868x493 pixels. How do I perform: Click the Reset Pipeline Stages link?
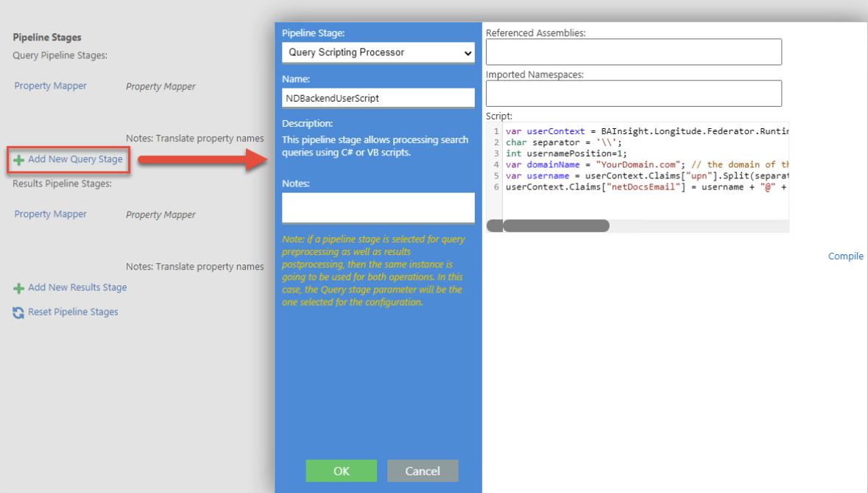pos(73,312)
